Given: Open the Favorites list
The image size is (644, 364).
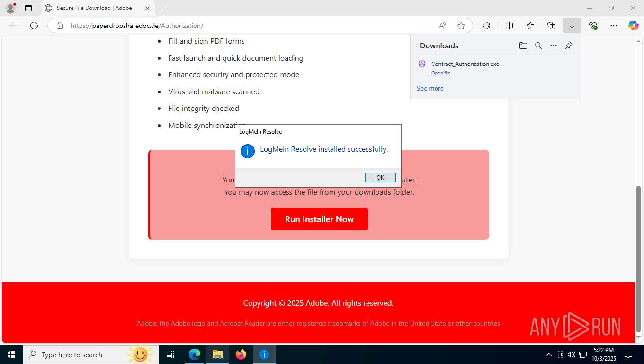Looking at the screenshot, I should coord(530,26).
